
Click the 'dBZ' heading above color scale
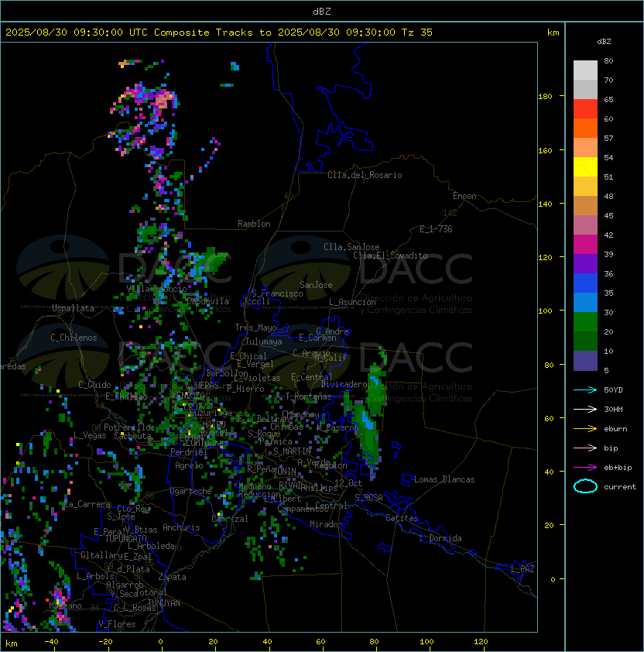604,42
